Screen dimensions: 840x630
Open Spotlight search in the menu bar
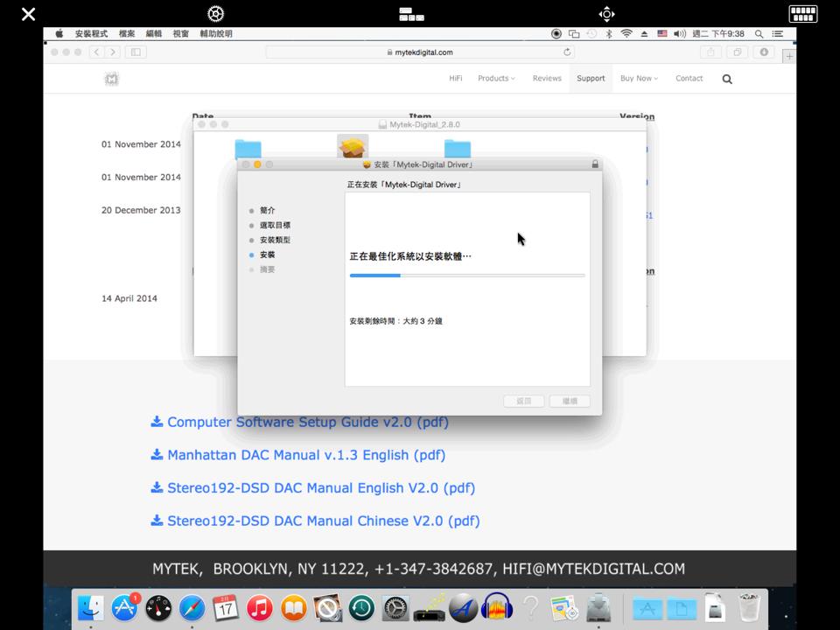pos(759,33)
